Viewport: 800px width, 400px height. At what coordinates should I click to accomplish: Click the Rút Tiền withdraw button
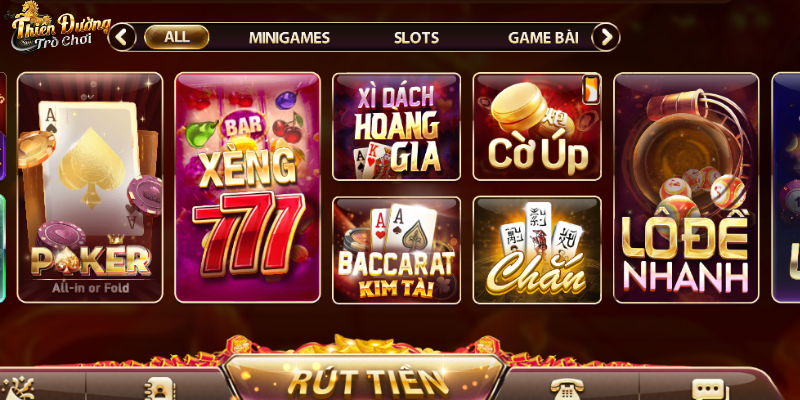pyautogui.click(x=365, y=380)
